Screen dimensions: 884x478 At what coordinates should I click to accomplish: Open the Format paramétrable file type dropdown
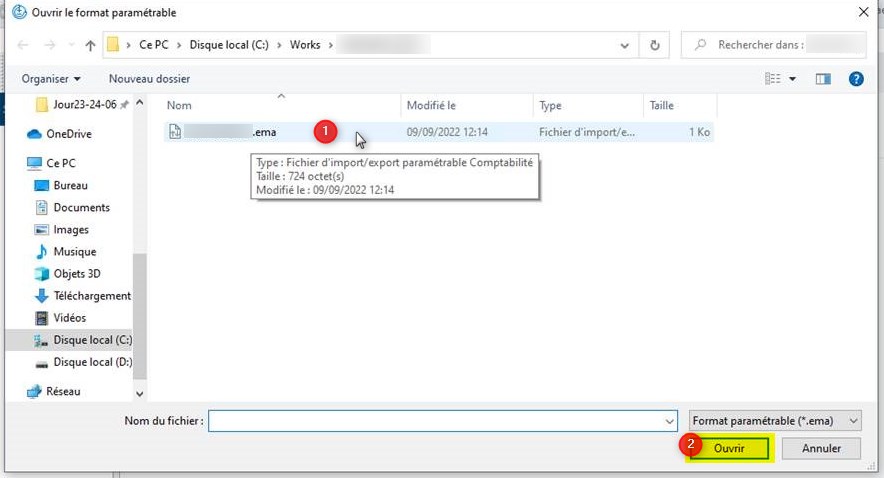[775, 421]
